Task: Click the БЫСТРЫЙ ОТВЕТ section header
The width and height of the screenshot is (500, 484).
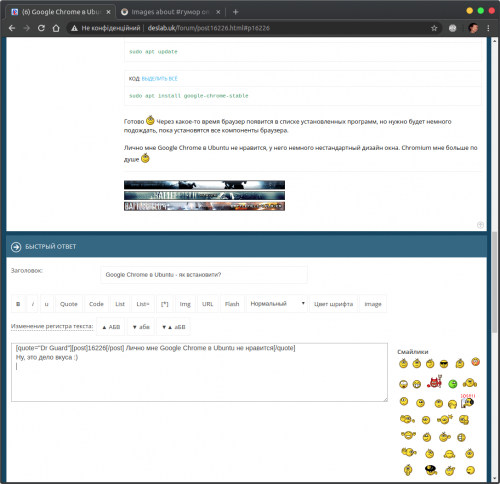Action: click(x=51, y=247)
